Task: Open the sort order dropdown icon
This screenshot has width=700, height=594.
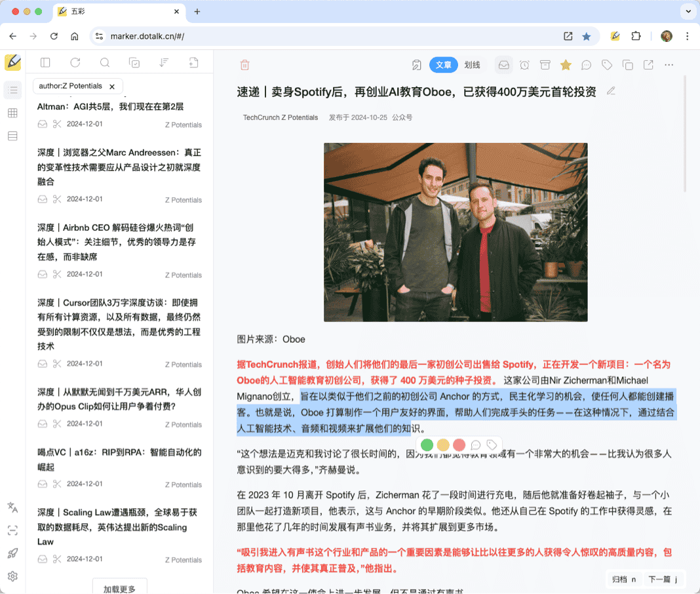Action: [165, 63]
